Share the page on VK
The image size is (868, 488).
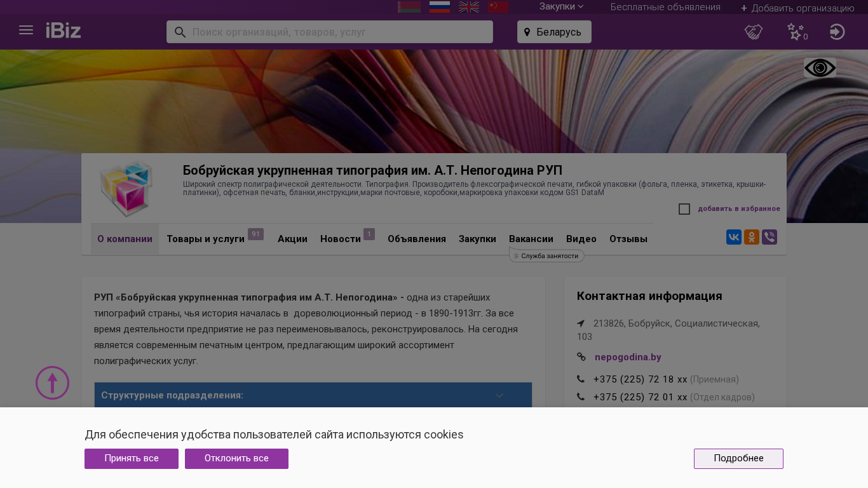(x=734, y=237)
